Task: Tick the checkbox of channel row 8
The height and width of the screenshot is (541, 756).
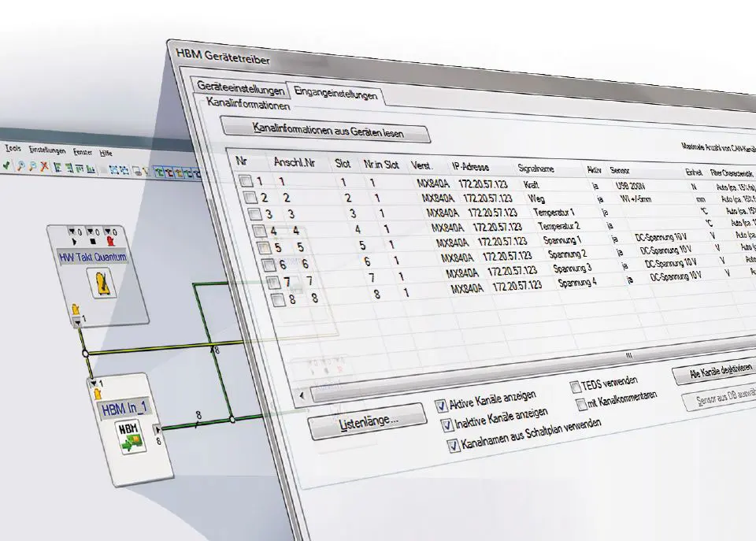Action: tap(278, 300)
